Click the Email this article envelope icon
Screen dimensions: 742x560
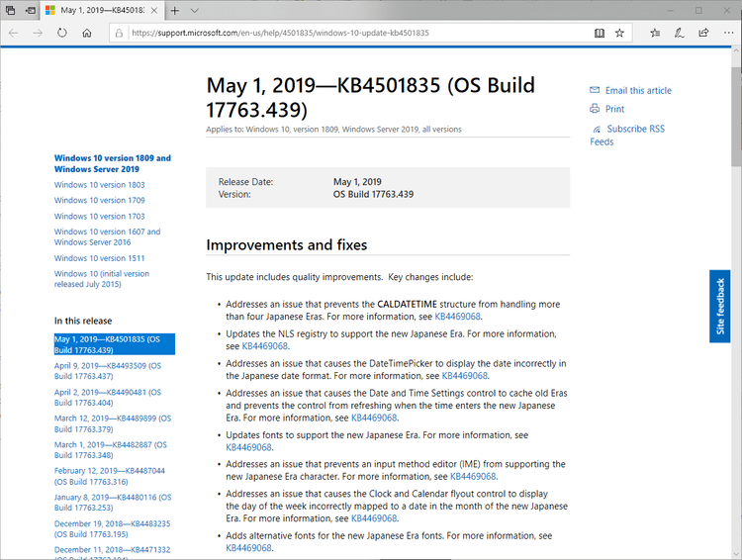[x=595, y=90]
